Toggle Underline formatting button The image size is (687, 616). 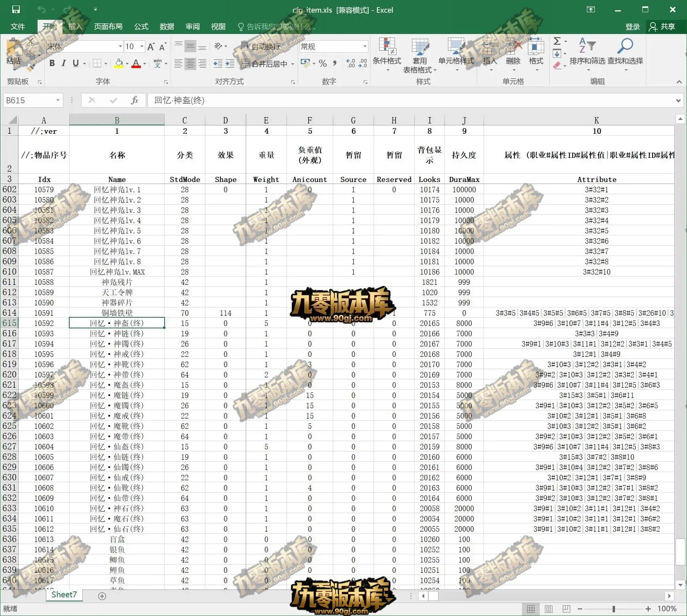pyautogui.click(x=76, y=63)
